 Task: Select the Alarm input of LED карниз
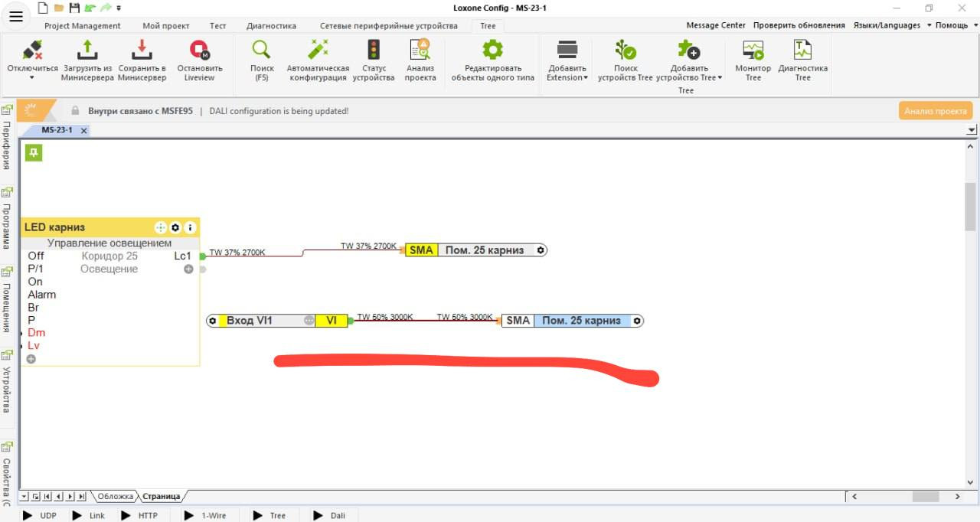41,295
